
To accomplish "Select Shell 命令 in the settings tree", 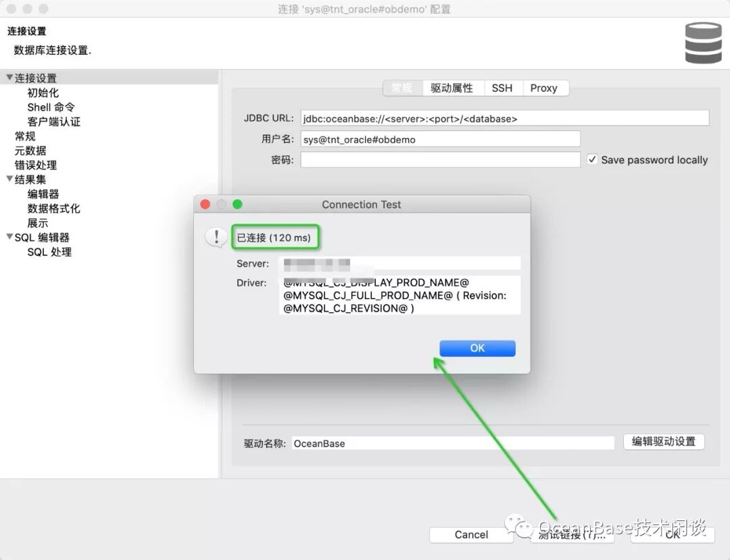I will tap(51, 107).
